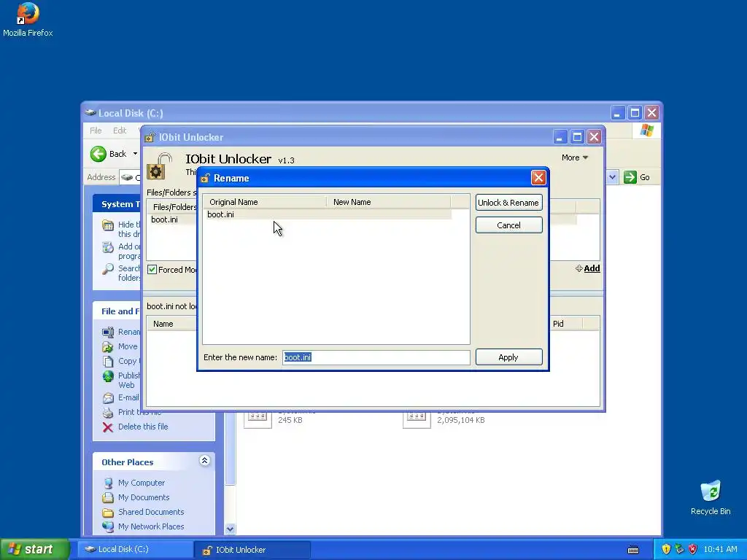Viewport: 747px width, 560px height.
Task: Click Shared Documents folder icon
Action: click(x=108, y=513)
